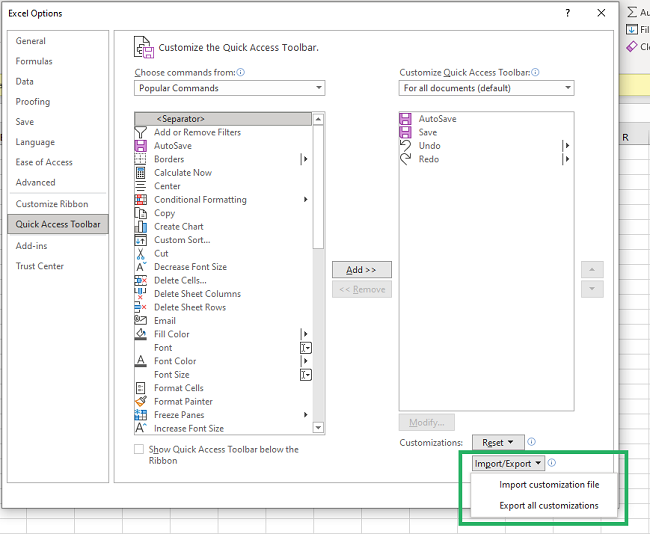Click the Format Painter brush icon
The image size is (650, 534).
(x=141, y=402)
